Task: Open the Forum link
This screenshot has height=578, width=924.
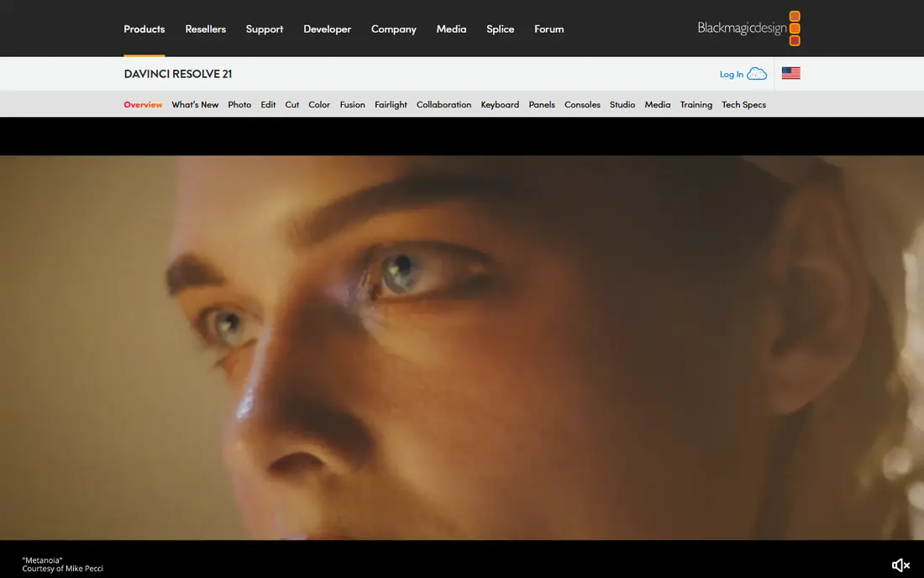Action: pos(549,29)
